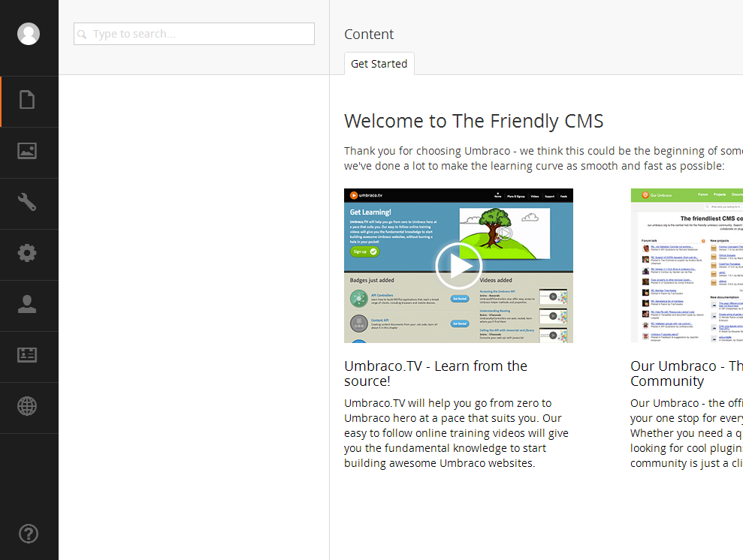Open the Developer section gear icon
This screenshot has width=743, height=560.
(27, 253)
